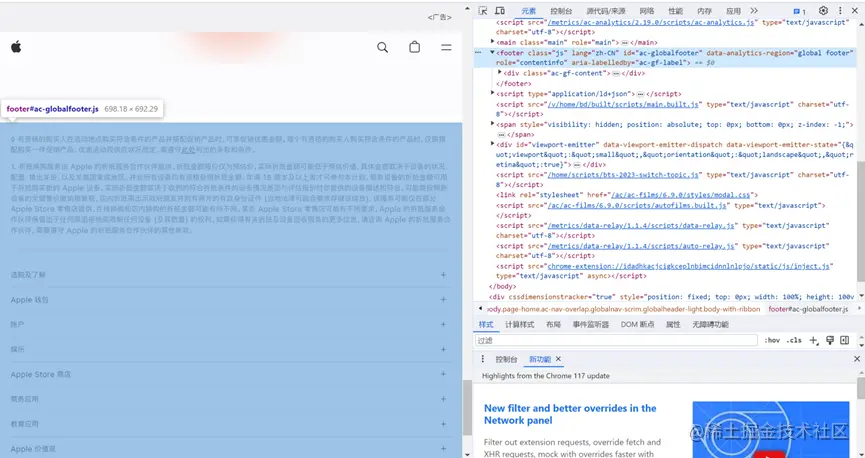Image resolution: width=865 pixels, height=458 pixels.
Task: Activate the inspect element picker icon
Action: [x=483, y=10]
